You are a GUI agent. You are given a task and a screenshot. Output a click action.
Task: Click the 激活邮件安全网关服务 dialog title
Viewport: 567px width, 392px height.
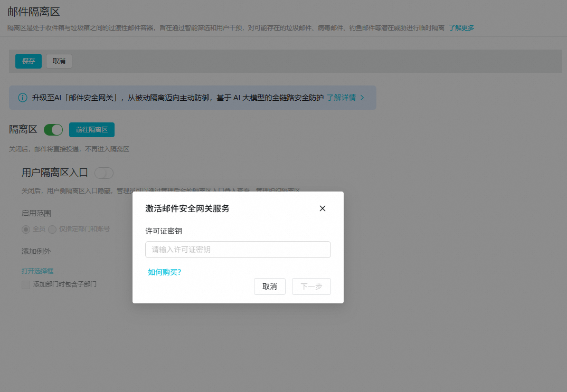pos(187,208)
